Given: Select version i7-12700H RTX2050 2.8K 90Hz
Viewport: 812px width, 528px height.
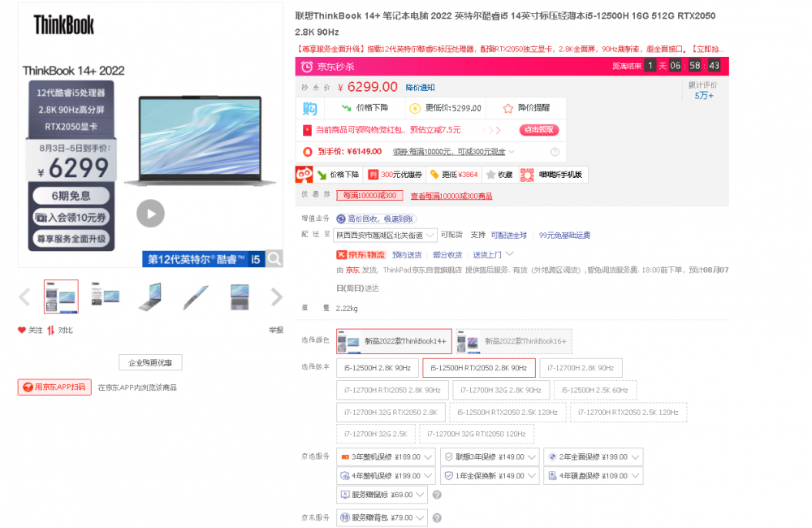Looking at the screenshot, I should [392, 390].
